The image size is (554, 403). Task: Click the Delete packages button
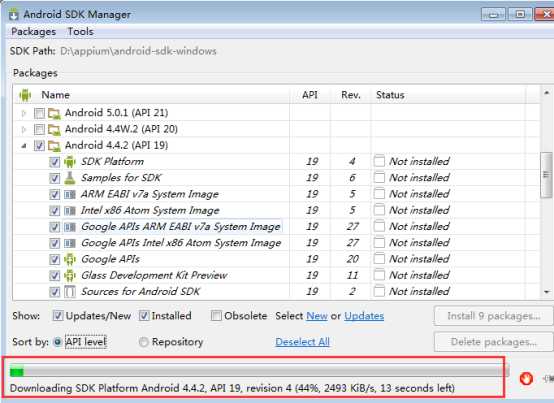click(x=493, y=342)
